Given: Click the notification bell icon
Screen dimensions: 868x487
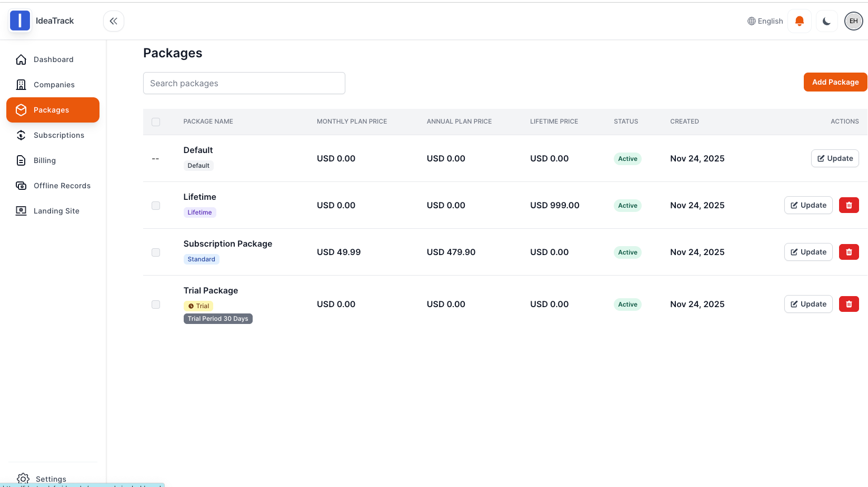Looking at the screenshot, I should tap(799, 21).
